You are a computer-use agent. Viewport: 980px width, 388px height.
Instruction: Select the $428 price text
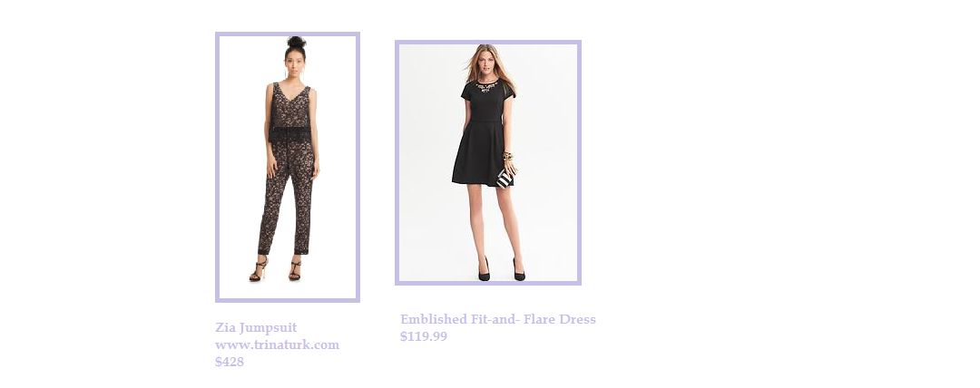tap(230, 362)
